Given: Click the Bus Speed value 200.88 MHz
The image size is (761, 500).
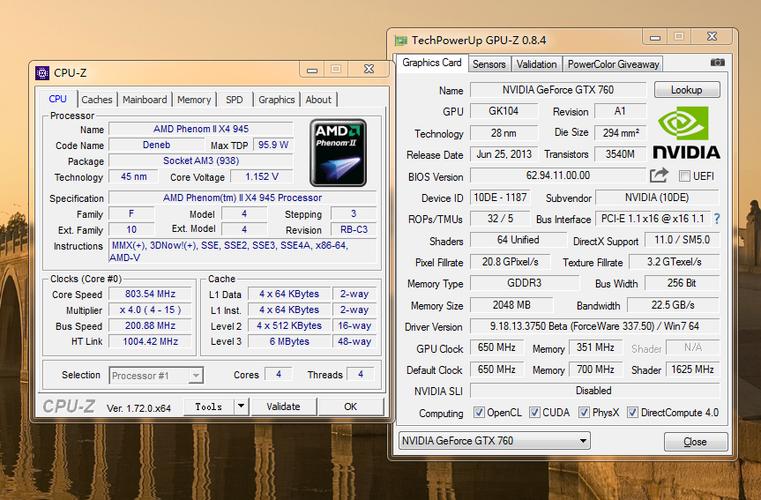Looking at the screenshot, I should tap(150, 326).
